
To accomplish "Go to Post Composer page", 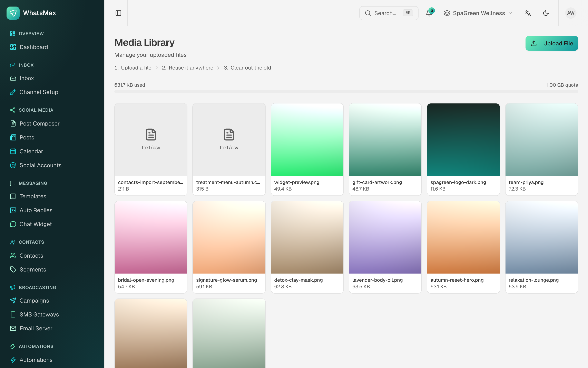I will click(52, 124).
